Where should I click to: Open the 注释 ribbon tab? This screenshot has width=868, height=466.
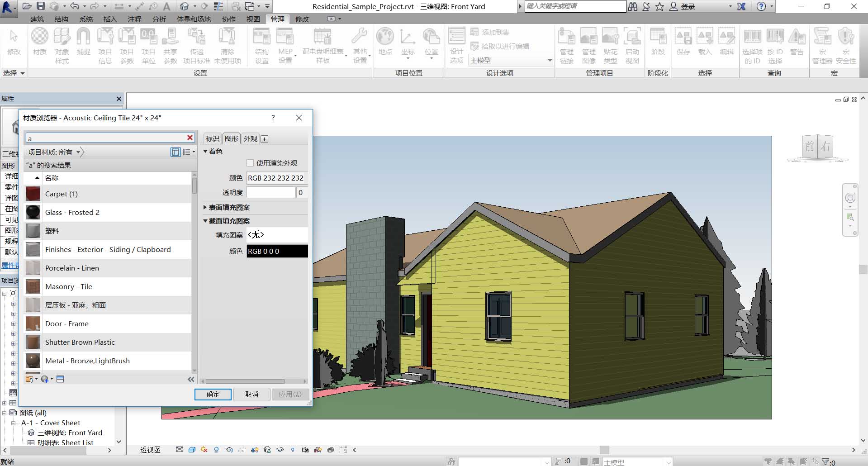(x=134, y=19)
